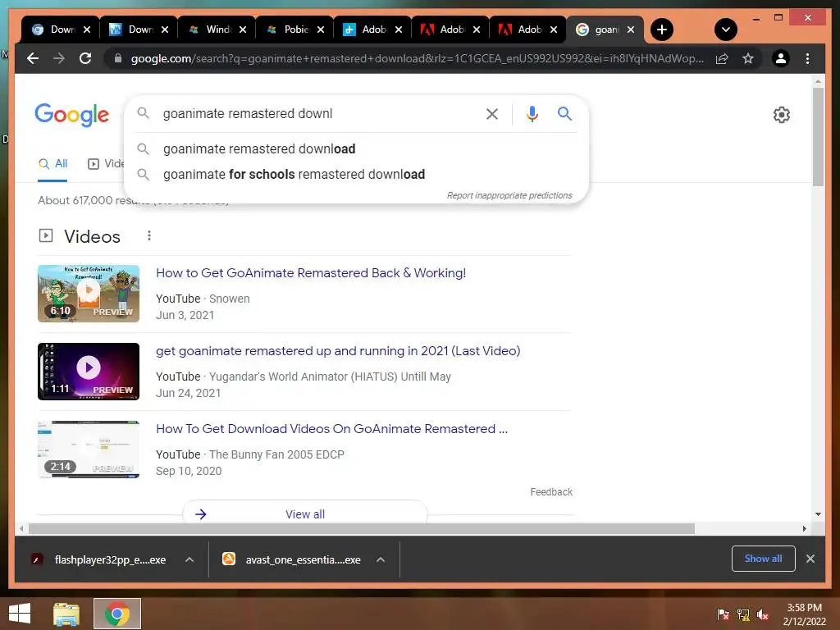Screen dimensions: 840x630
Task: Open a new tab with plus button
Action: point(662,30)
